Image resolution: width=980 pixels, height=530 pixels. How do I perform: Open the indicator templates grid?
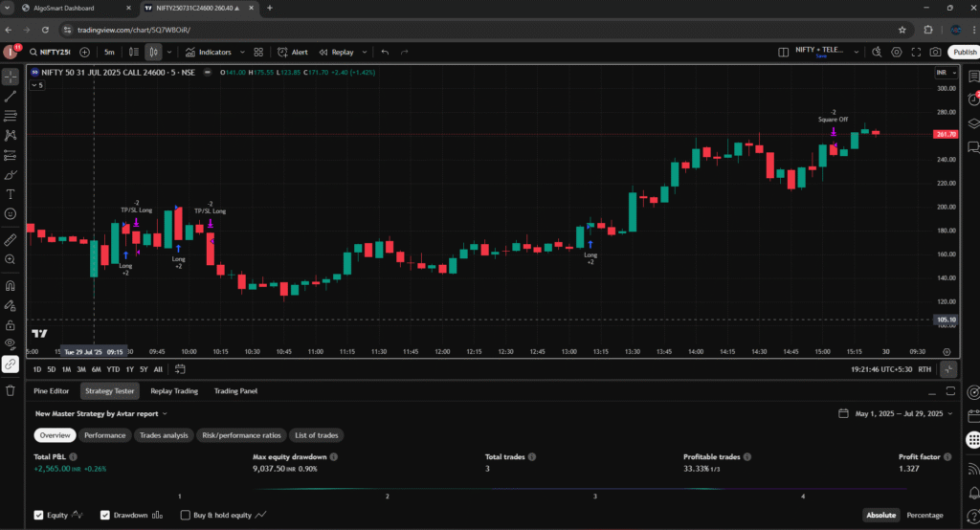click(258, 52)
